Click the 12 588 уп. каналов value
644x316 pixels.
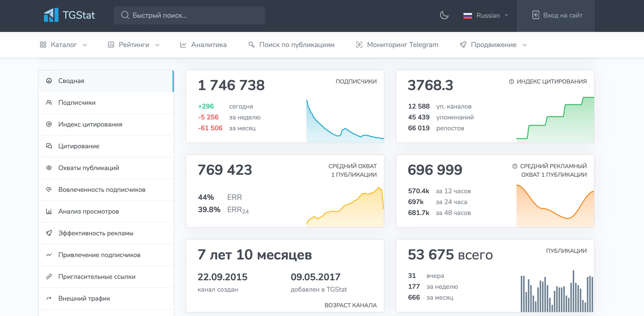[x=419, y=106]
